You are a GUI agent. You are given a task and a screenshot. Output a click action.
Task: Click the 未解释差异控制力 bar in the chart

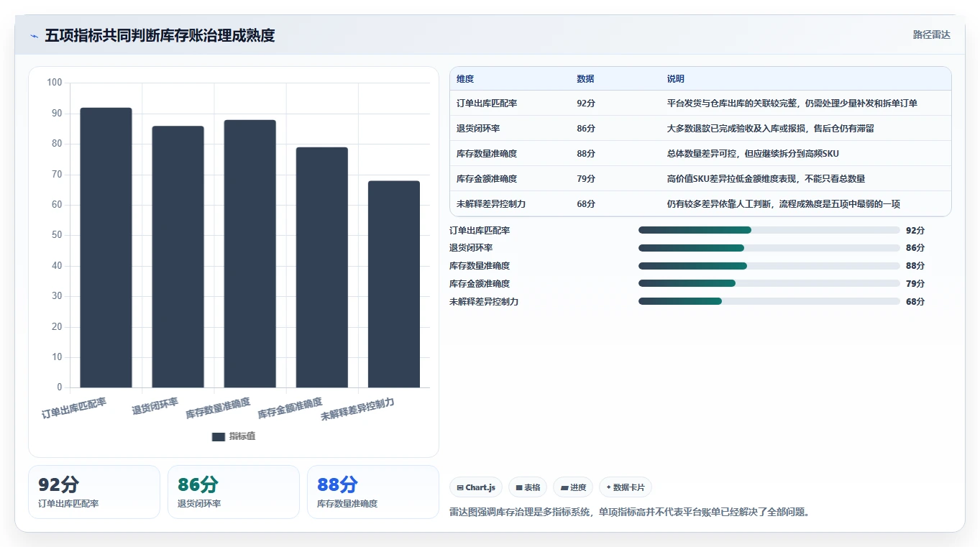pos(393,284)
